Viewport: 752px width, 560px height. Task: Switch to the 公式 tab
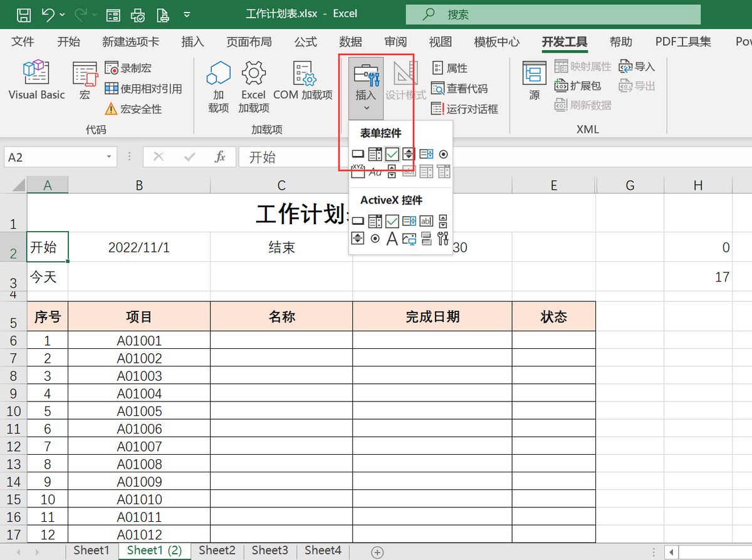(305, 42)
